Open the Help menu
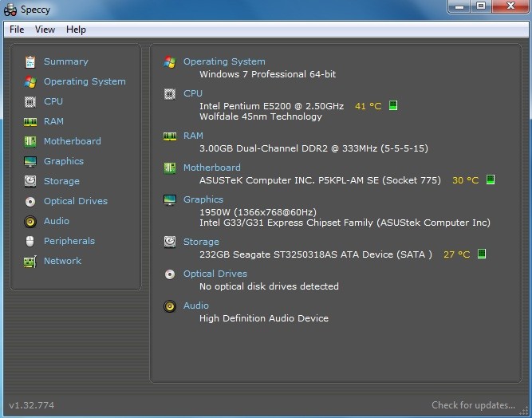 point(76,30)
